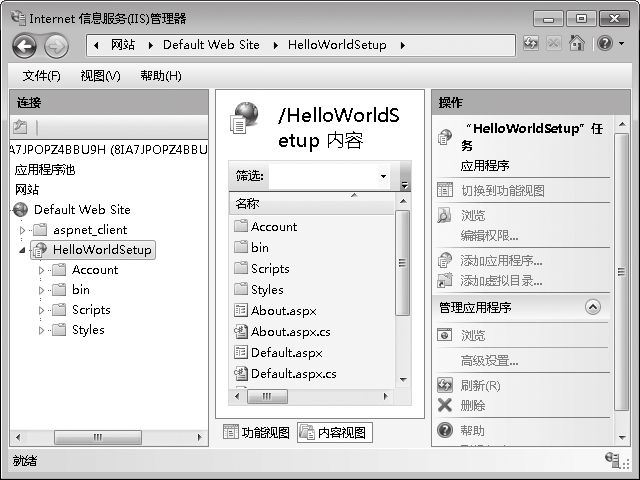Click 切换到功能视图 action link

tap(502, 190)
